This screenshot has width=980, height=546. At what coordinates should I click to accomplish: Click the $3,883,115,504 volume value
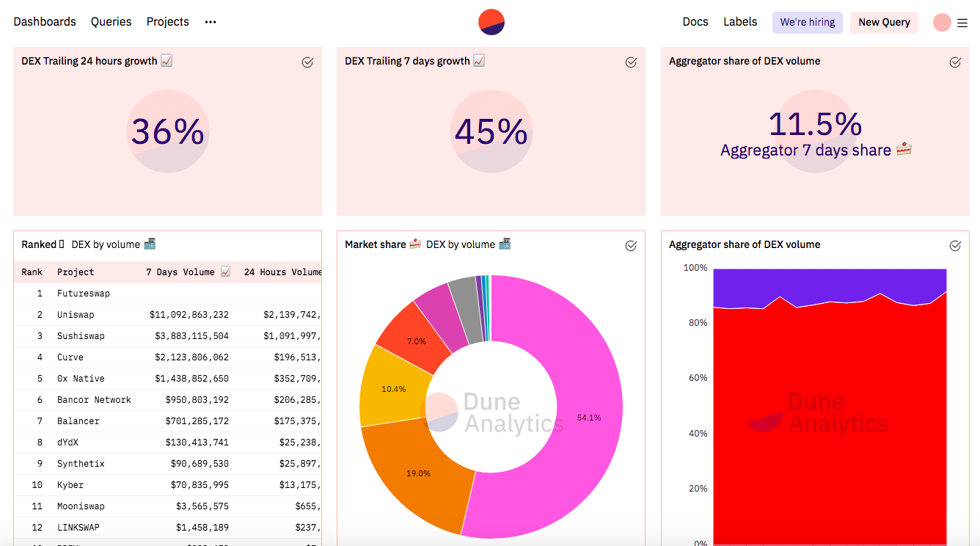191,336
